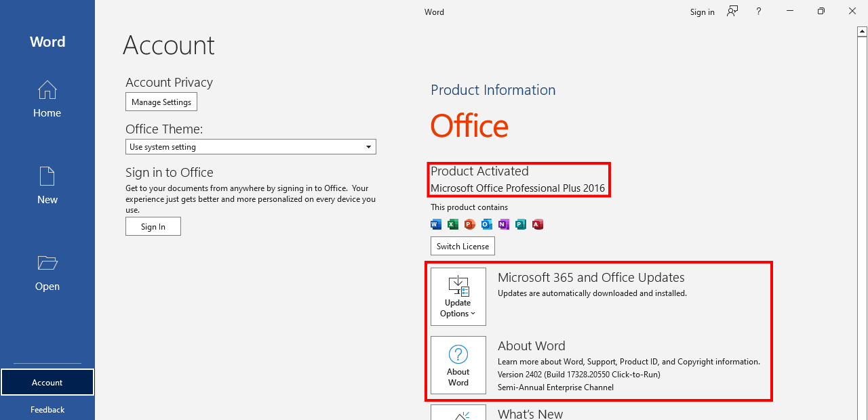Viewport: 868px width, 420px height.
Task: Open the Feedback tab in sidebar
Action: click(47, 409)
